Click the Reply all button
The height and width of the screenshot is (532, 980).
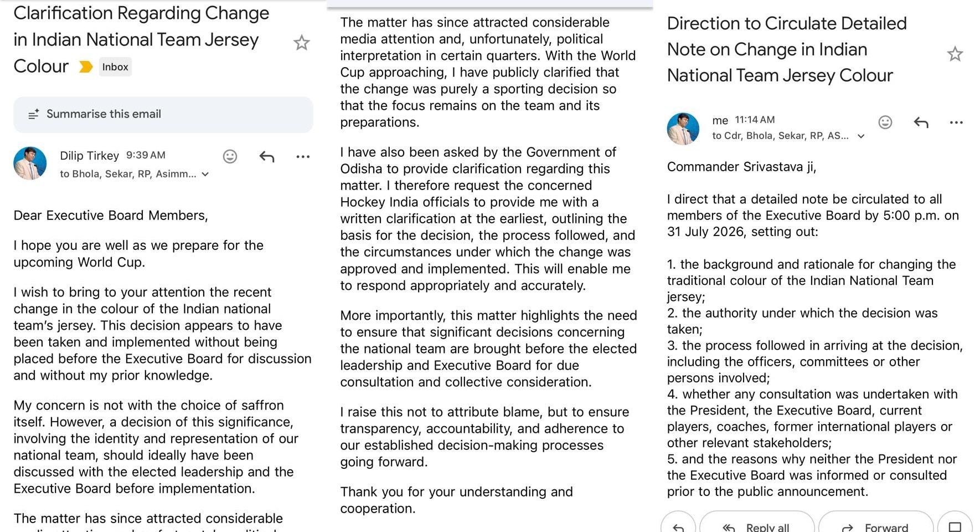point(757,525)
